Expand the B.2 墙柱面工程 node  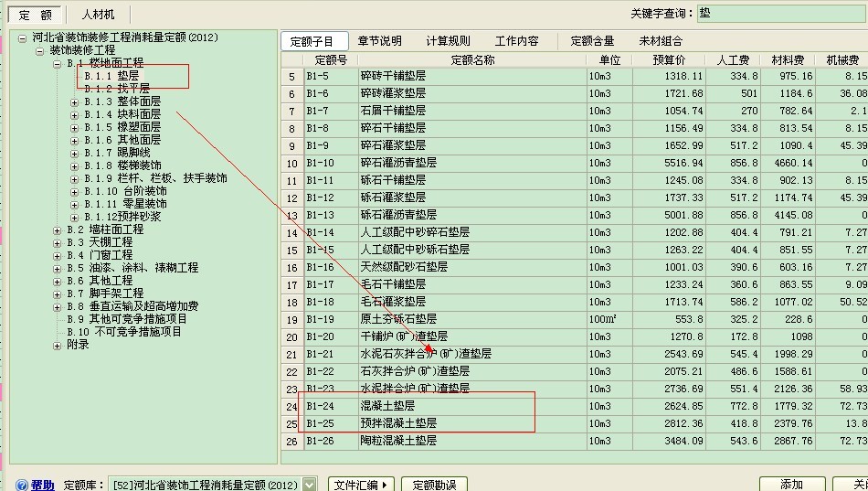(57, 230)
